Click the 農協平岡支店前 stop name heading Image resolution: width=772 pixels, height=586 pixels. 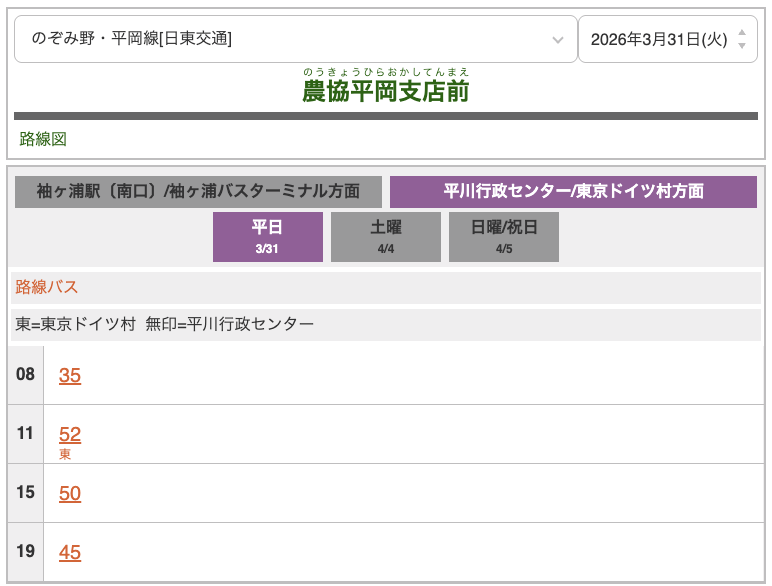(385, 91)
